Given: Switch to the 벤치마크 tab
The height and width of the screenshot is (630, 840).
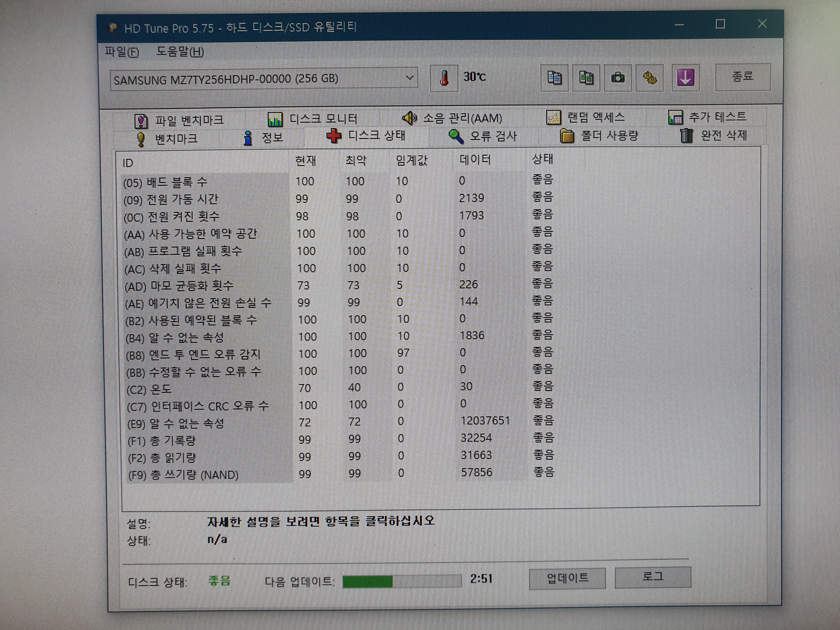Looking at the screenshot, I should pos(167,139).
